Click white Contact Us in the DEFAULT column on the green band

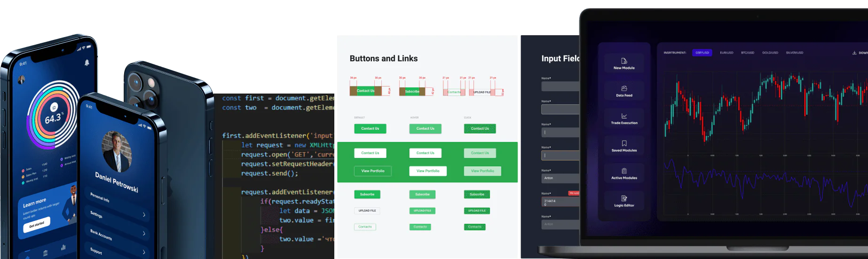370,153
